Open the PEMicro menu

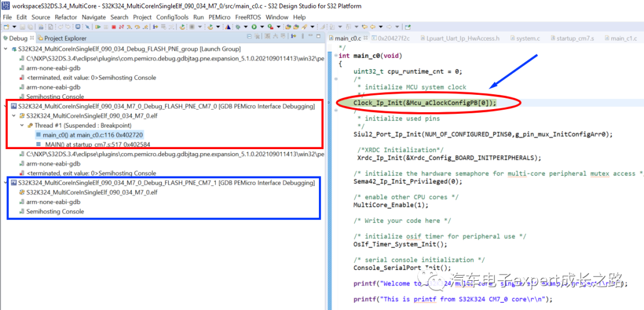(x=219, y=17)
